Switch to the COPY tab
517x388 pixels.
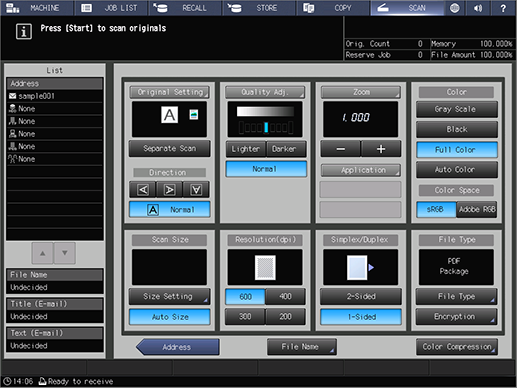(333, 8)
